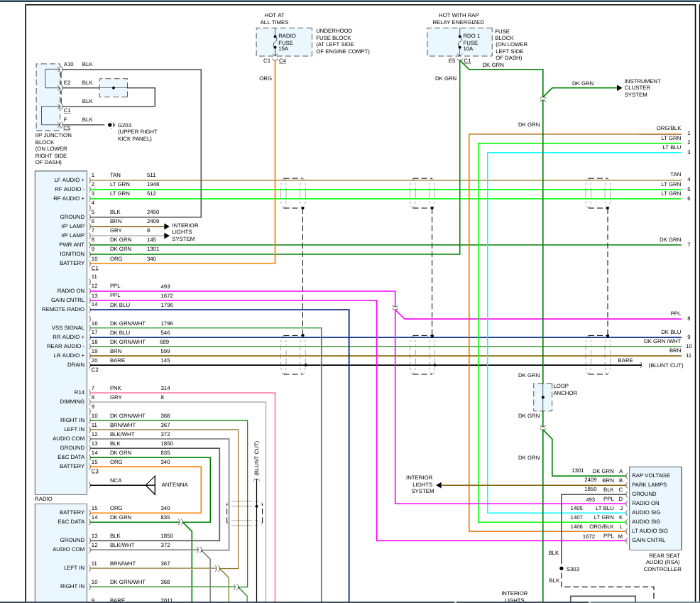Click the PPL wire label at terminal 8

pos(675,313)
